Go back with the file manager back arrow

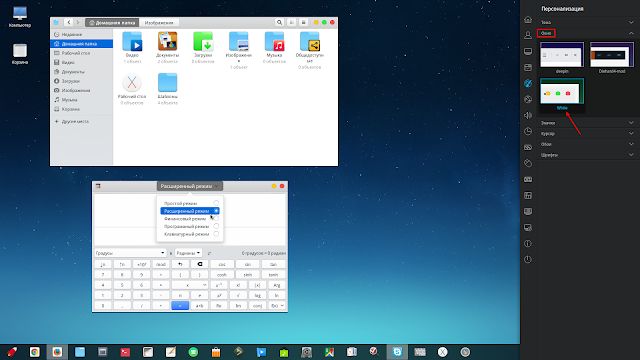[69, 22]
